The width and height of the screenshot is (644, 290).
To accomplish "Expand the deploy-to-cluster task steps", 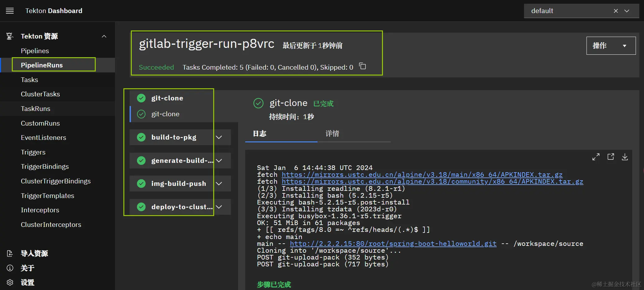I will coord(219,207).
